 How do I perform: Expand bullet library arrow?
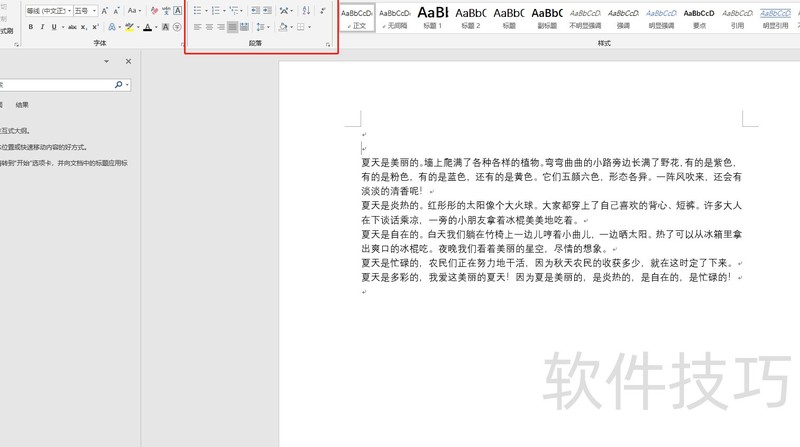(206, 11)
